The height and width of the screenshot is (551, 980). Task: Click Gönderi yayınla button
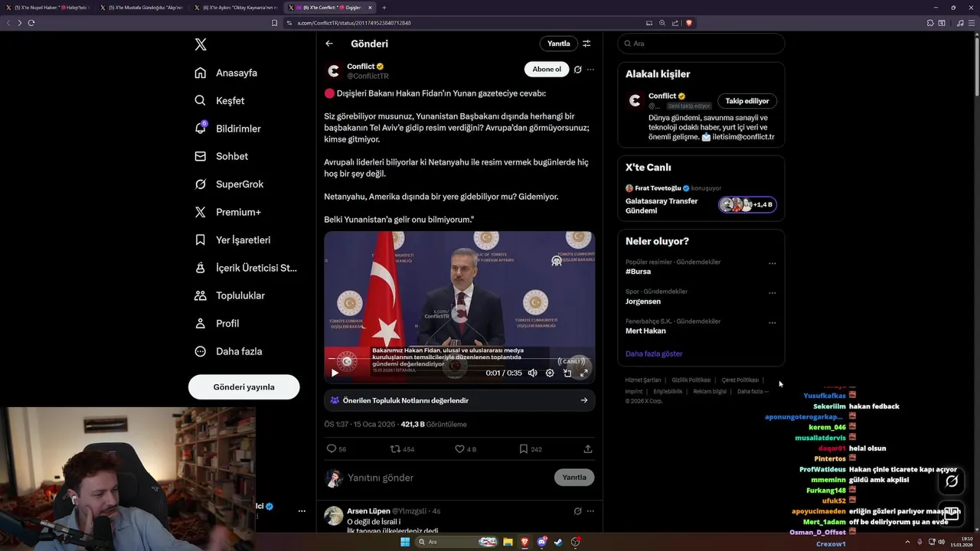point(243,386)
